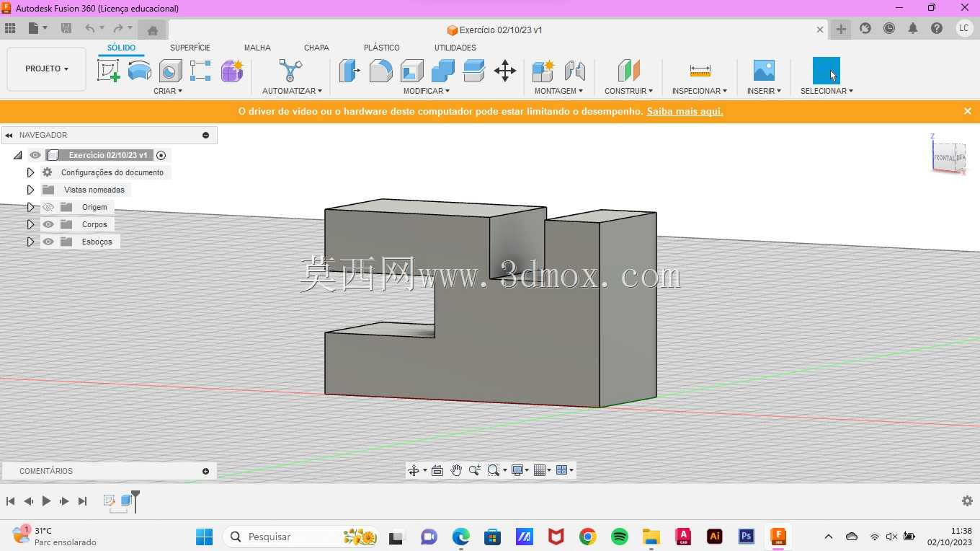
Task: Choose the rectangular Pattern tool
Action: click(200, 71)
